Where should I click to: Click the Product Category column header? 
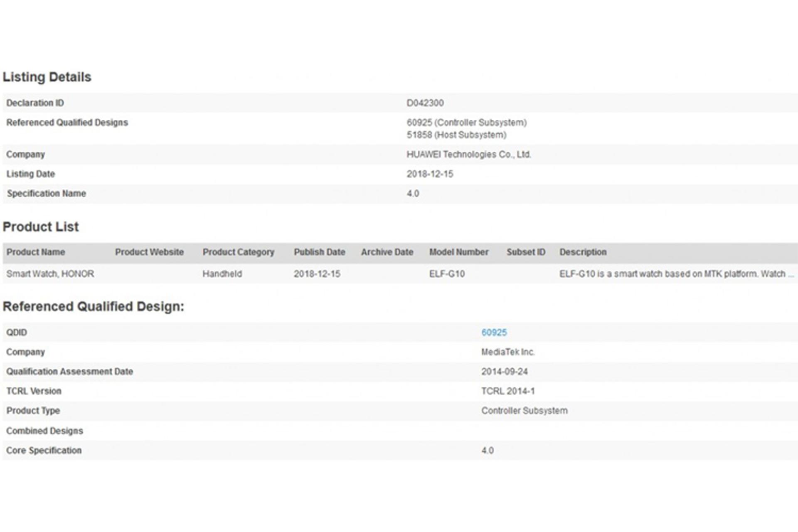(239, 252)
